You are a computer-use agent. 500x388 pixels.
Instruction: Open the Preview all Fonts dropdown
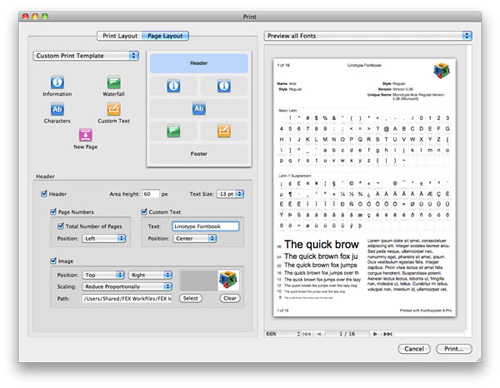[x=368, y=36]
